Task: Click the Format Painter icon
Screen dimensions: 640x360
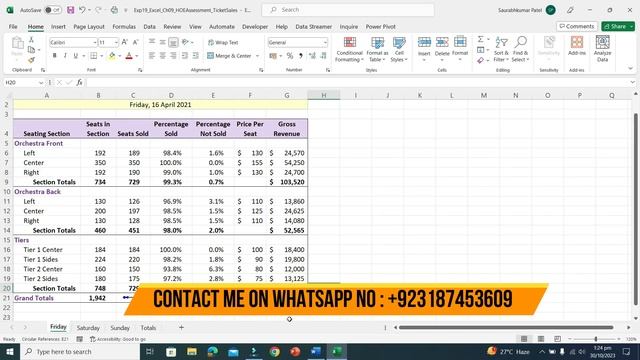Action: pyautogui.click(x=31, y=60)
